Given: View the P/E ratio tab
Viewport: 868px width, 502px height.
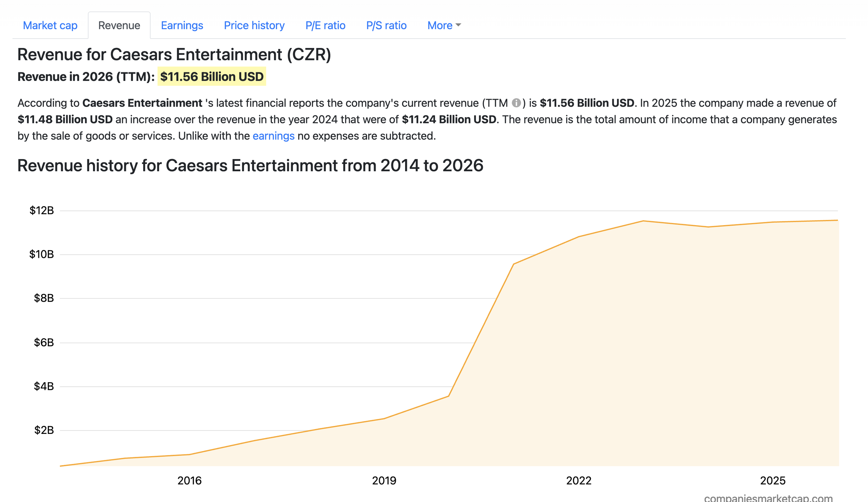Looking at the screenshot, I should tap(325, 25).
